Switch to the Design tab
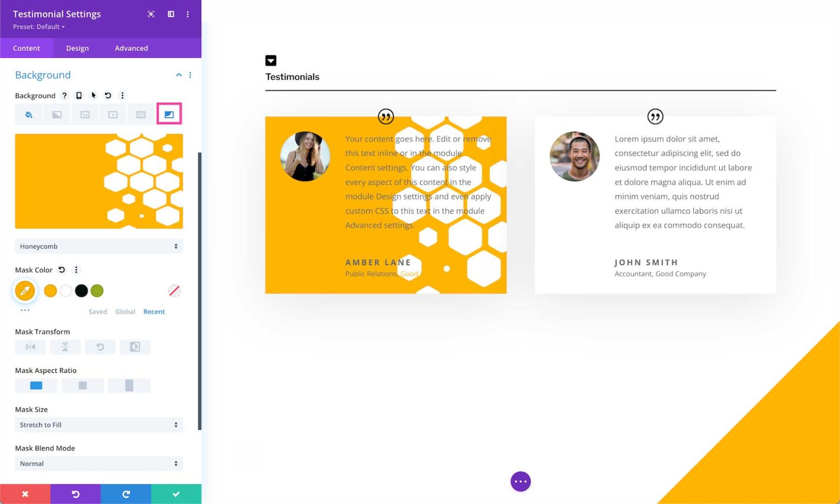This screenshot has width=840, height=504. 77,48
